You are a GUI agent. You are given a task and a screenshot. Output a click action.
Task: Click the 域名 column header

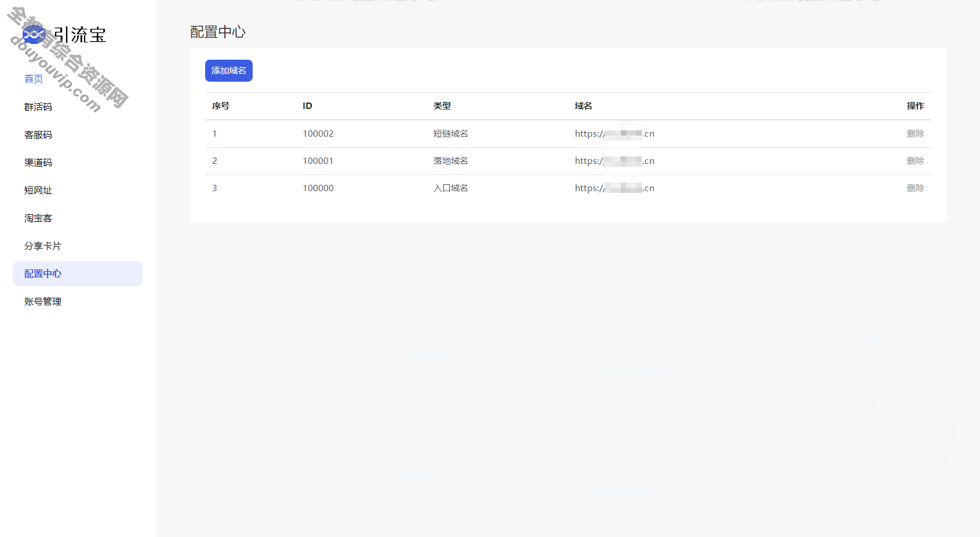click(584, 106)
